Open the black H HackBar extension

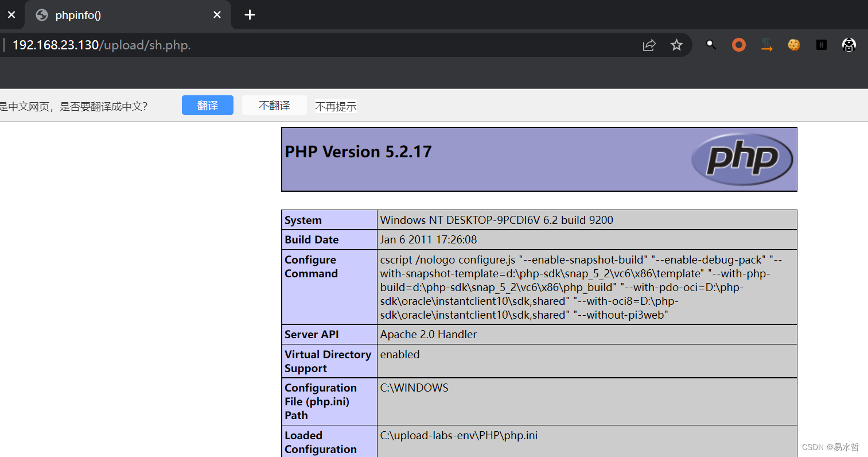coord(822,45)
